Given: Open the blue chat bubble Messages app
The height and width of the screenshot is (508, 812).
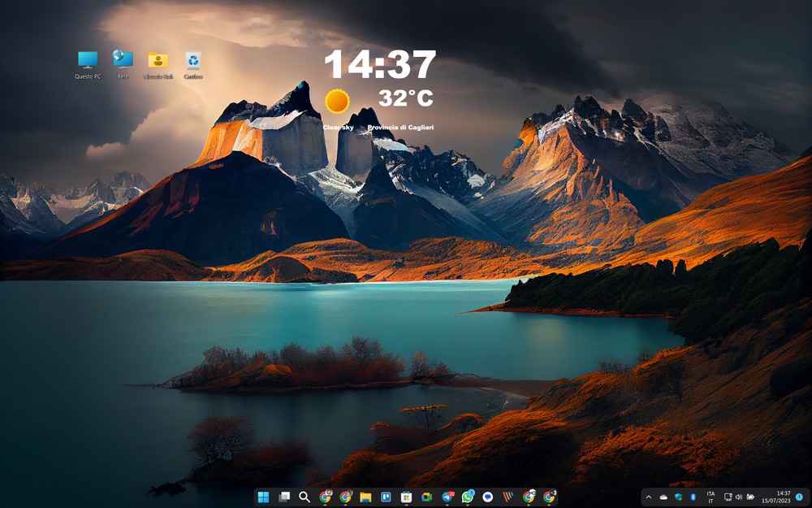Looking at the screenshot, I should 488,497.
